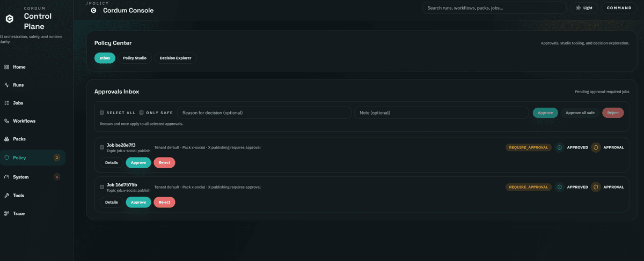Screen dimensions: 644x261
Task: Reject Job 16d7575b
Action: point(164,202)
